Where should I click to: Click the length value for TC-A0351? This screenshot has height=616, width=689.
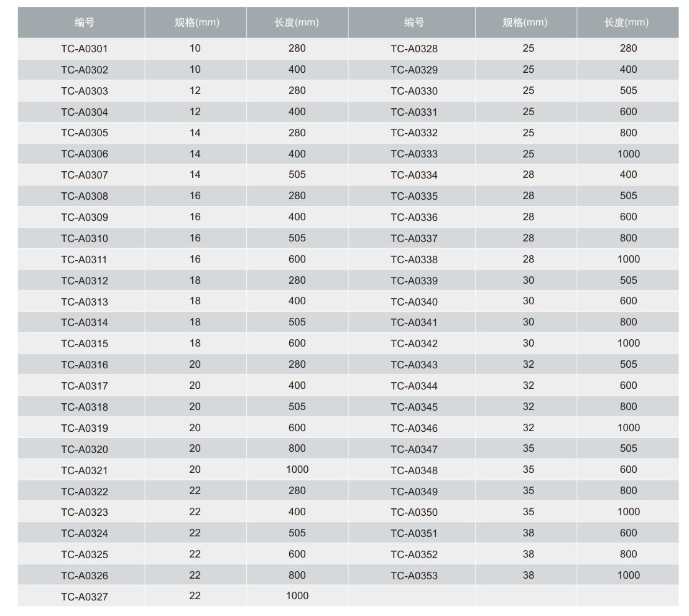[628, 533]
